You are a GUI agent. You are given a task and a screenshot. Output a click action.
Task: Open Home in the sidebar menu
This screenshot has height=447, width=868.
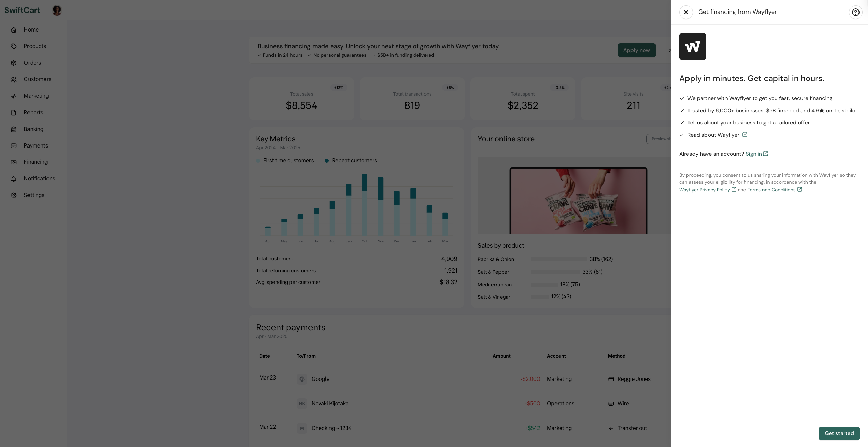[x=31, y=30]
